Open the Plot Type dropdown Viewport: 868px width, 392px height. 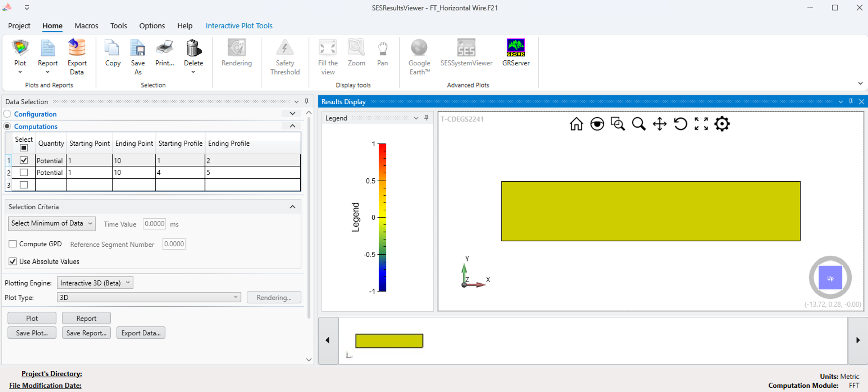pos(149,297)
